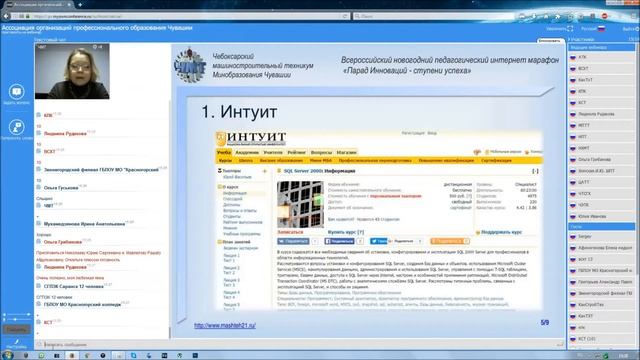Click chat author 'Мухамедзянова Ирина Анатольевна'
The height and width of the screenshot is (360, 640).
(x=84, y=224)
